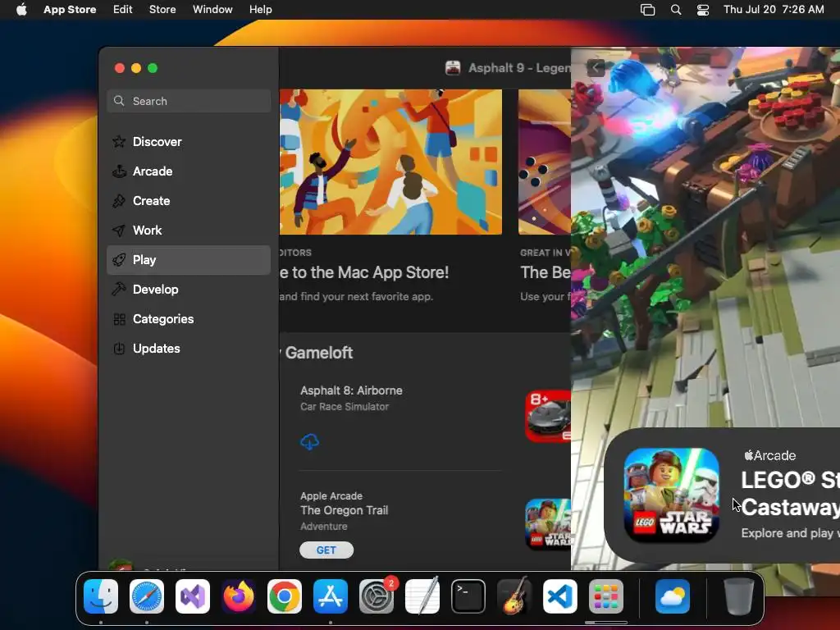The width and height of the screenshot is (840, 630).
Task: Open System Settings from the Dock
Action: (x=376, y=596)
